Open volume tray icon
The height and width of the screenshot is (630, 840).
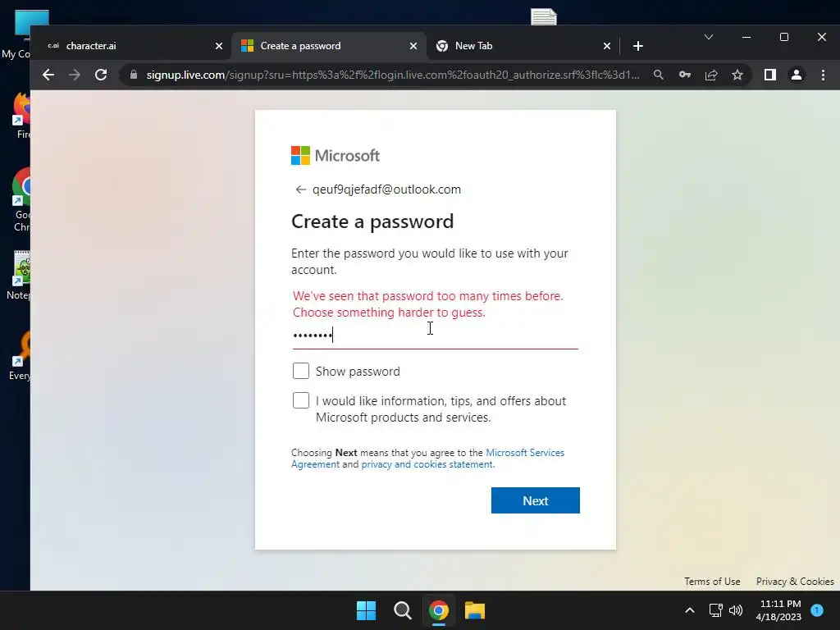tap(736, 610)
